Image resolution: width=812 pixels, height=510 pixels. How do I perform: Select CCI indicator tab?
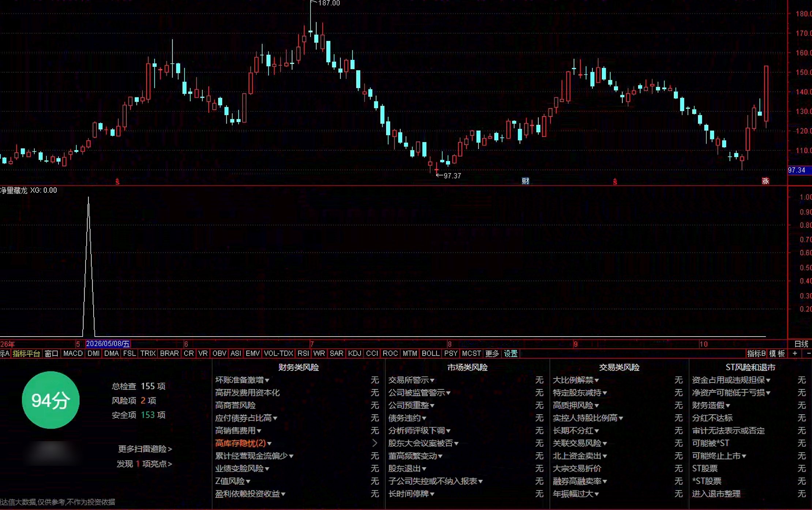coord(372,353)
